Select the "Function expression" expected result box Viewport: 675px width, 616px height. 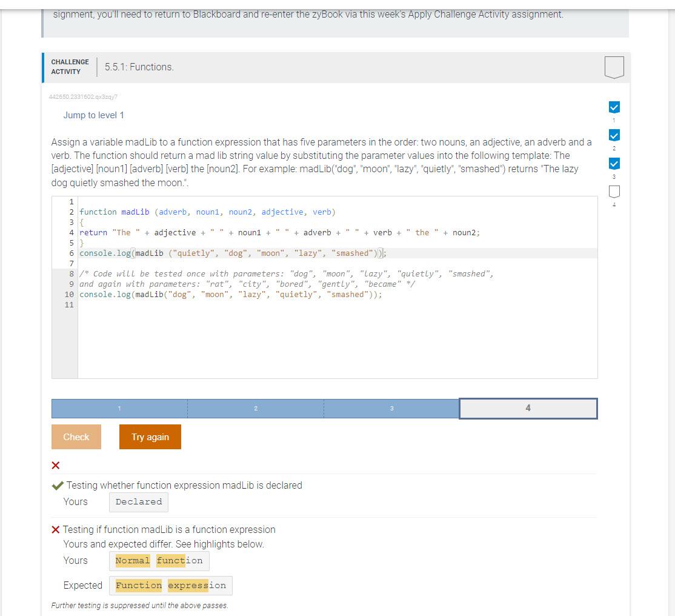coord(171,585)
